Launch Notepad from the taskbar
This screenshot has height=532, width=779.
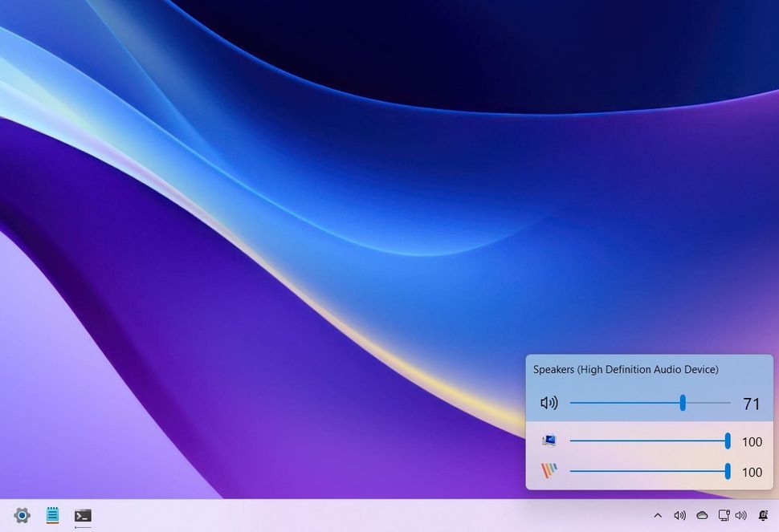pos(52,516)
